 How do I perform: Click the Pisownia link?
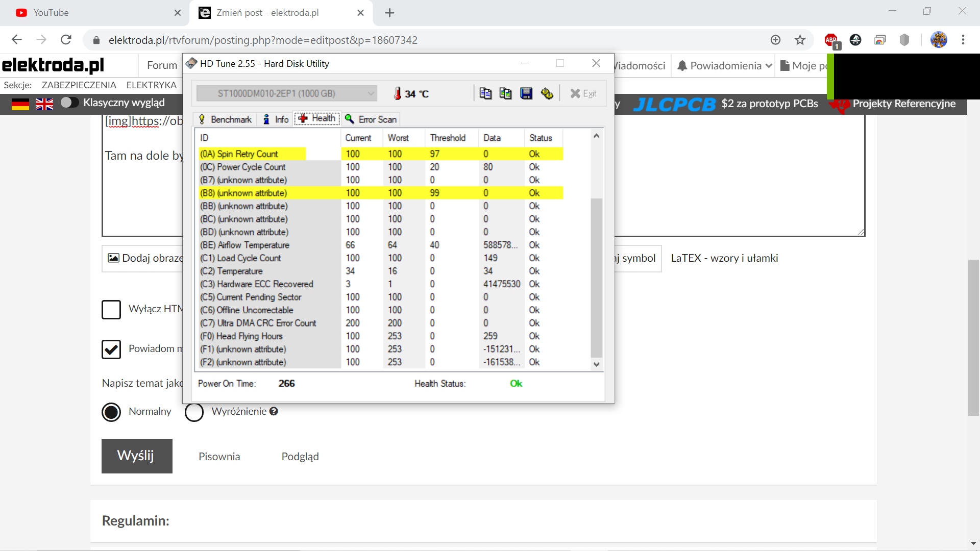point(219,457)
